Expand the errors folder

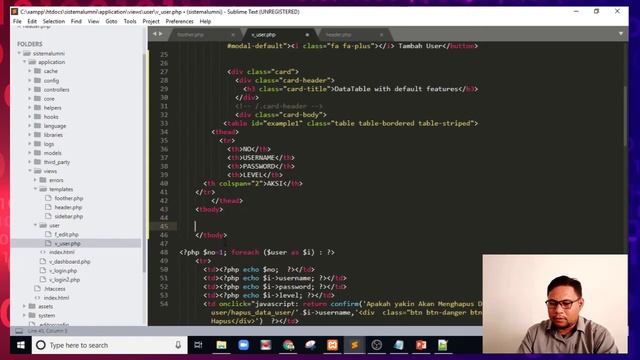(x=35, y=180)
